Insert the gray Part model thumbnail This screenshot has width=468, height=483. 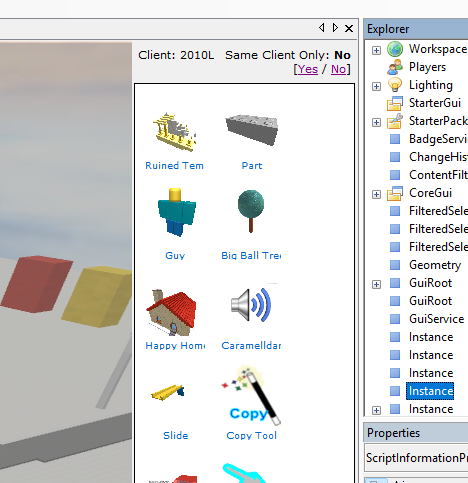pos(252,130)
